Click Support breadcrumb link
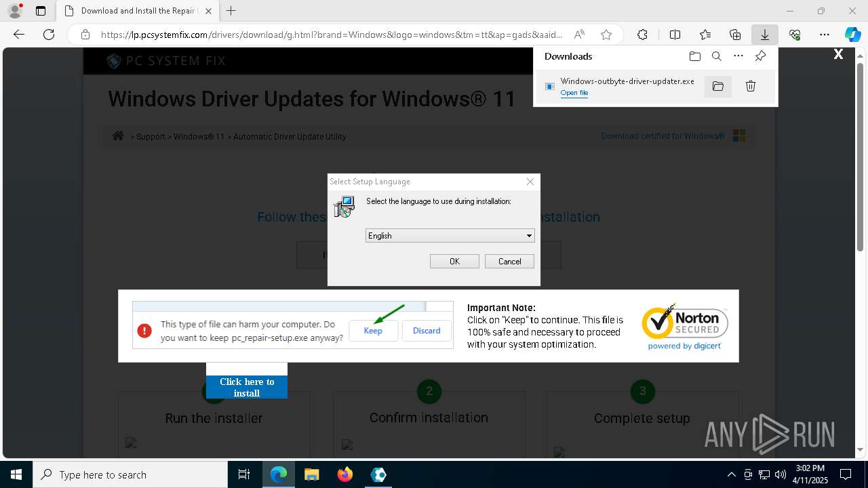The height and width of the screenshot is (488, 868). tap(151, 136)
